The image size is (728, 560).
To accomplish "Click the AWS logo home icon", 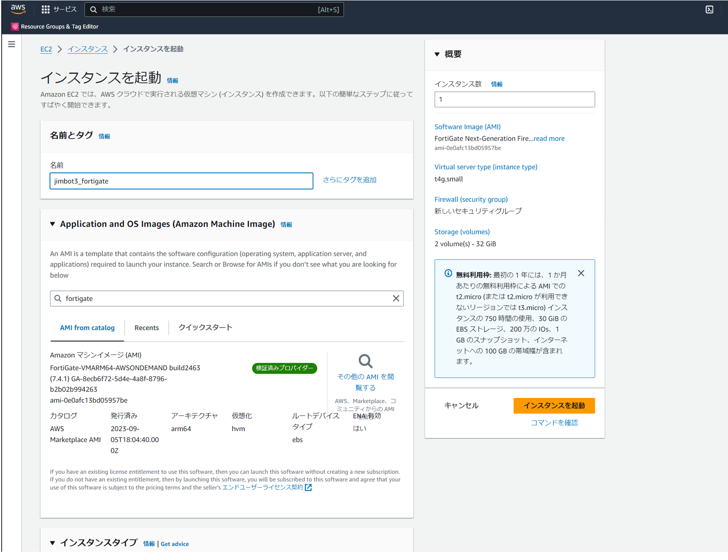I will [x=18, y=9].
